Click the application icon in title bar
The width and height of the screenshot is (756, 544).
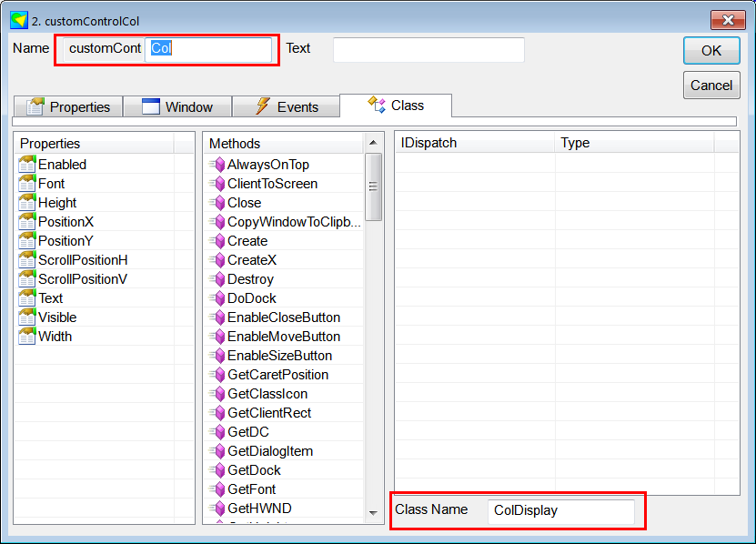tap(19, 20)
